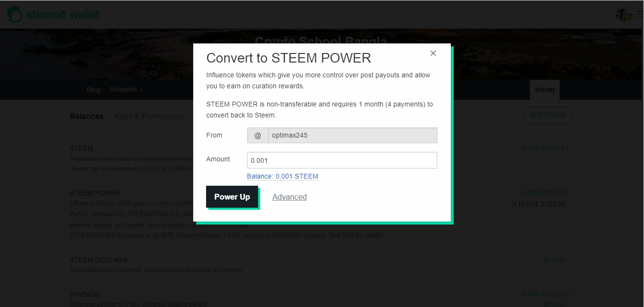Click the From account field optimax245
Screen dimensions: 644x307
click(353, 135)
